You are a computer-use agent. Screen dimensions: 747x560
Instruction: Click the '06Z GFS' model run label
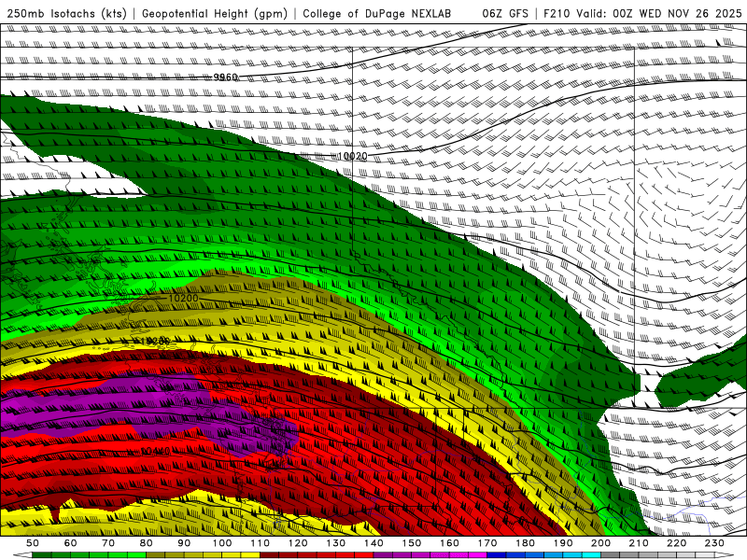[x=505, y=13]
